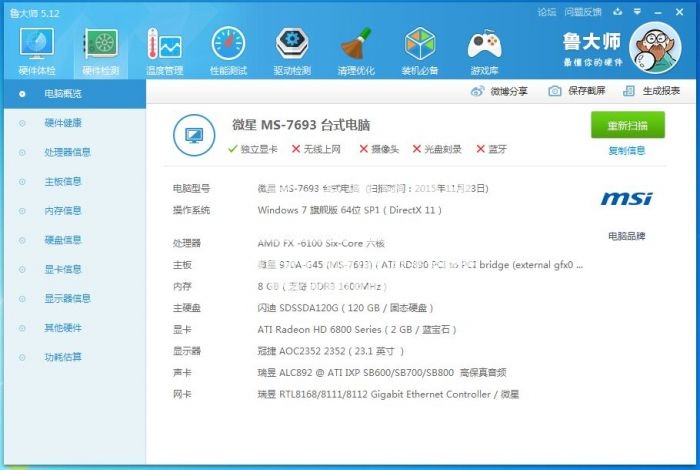Click 生成报表 generate report text
The width and height of the screenshot is (700, 470).
coord(661,91)
